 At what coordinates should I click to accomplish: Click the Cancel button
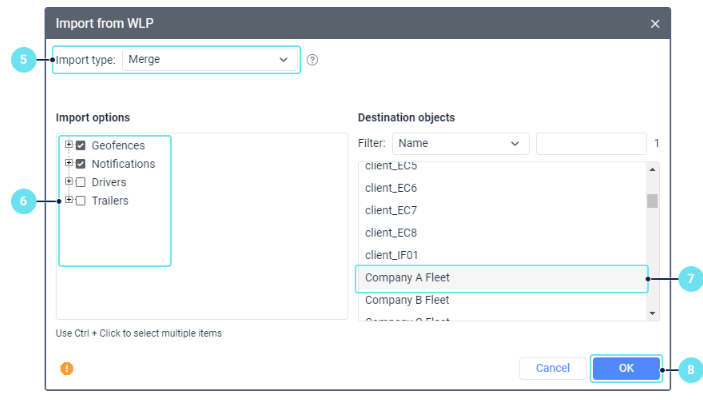pos(552,368)
